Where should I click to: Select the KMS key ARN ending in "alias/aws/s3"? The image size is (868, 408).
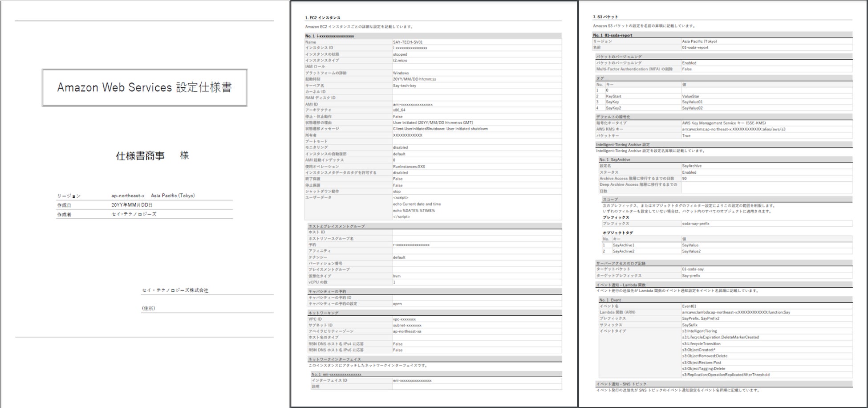pos(734,129)
